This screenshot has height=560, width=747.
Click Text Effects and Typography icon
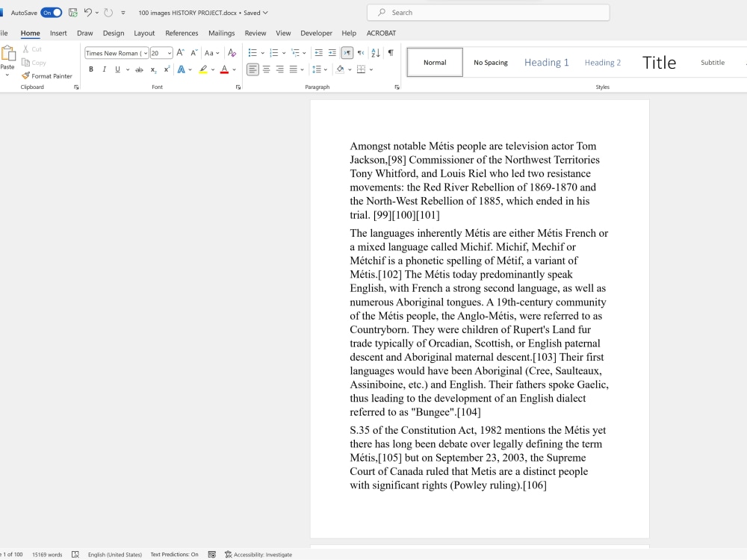click(x=182, y=69)
